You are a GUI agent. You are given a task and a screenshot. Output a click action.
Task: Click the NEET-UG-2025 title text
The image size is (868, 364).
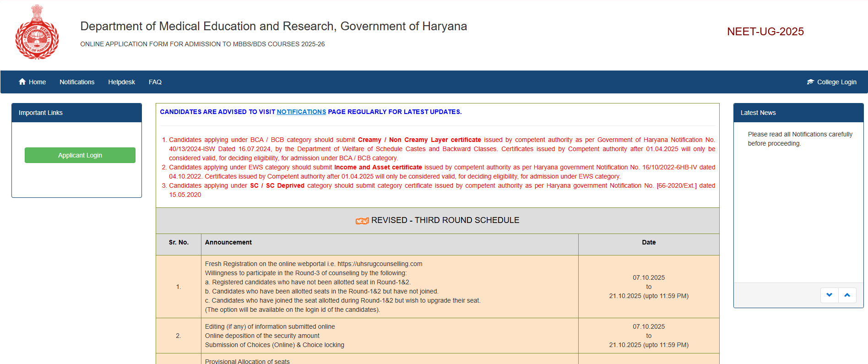765,32
